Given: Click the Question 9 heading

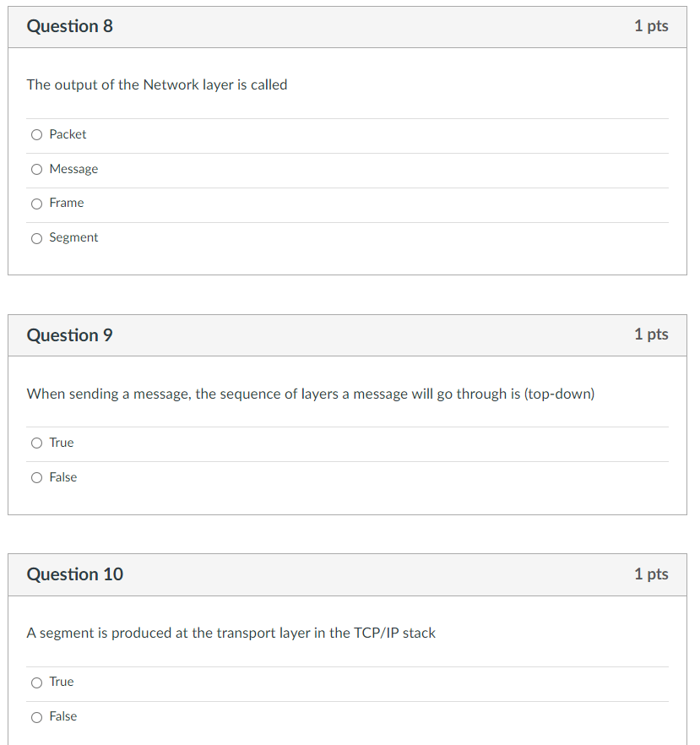Looking at the screenshot, I should pyautogui.click(x=69, y=335).
